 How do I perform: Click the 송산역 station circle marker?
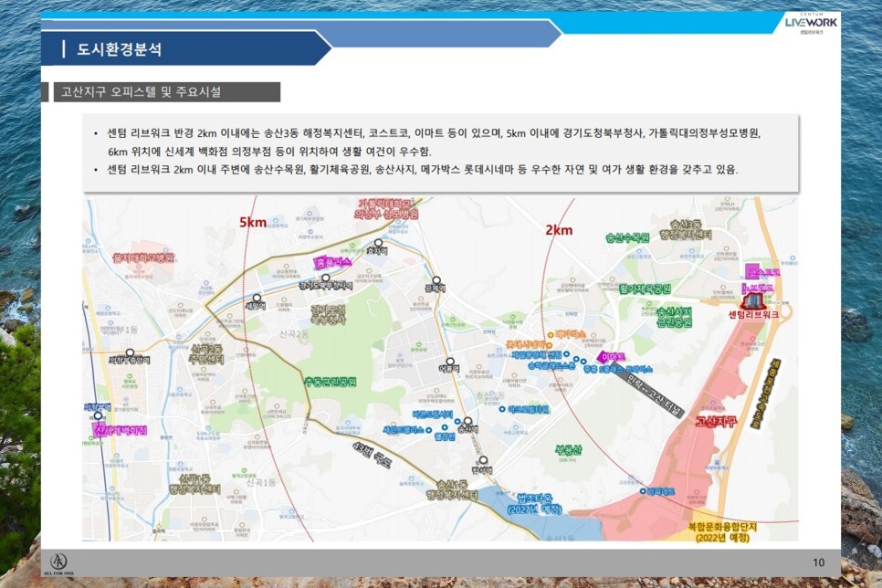[x=467, y=422]
